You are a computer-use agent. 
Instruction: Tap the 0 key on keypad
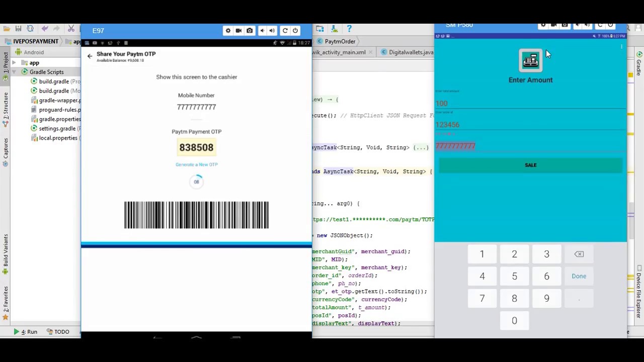[514, 320]
